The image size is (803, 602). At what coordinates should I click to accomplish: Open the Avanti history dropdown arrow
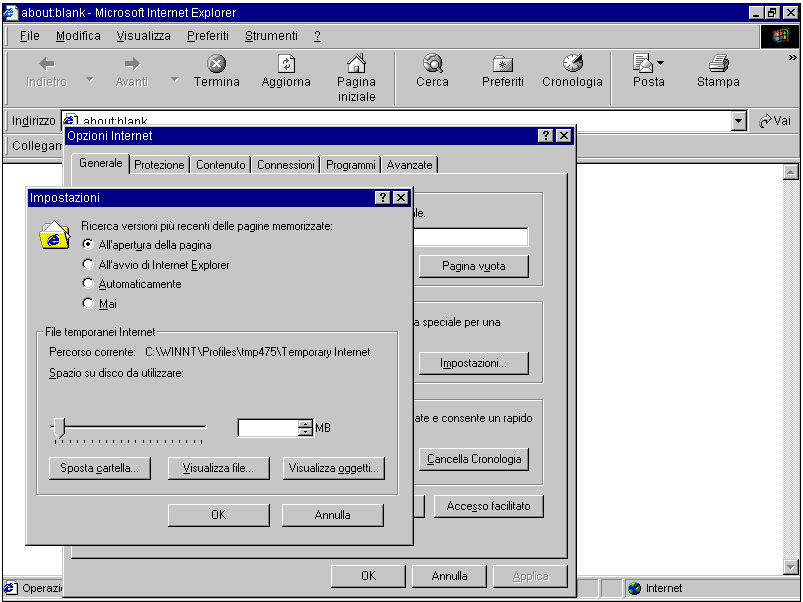(x=175, y=80)
